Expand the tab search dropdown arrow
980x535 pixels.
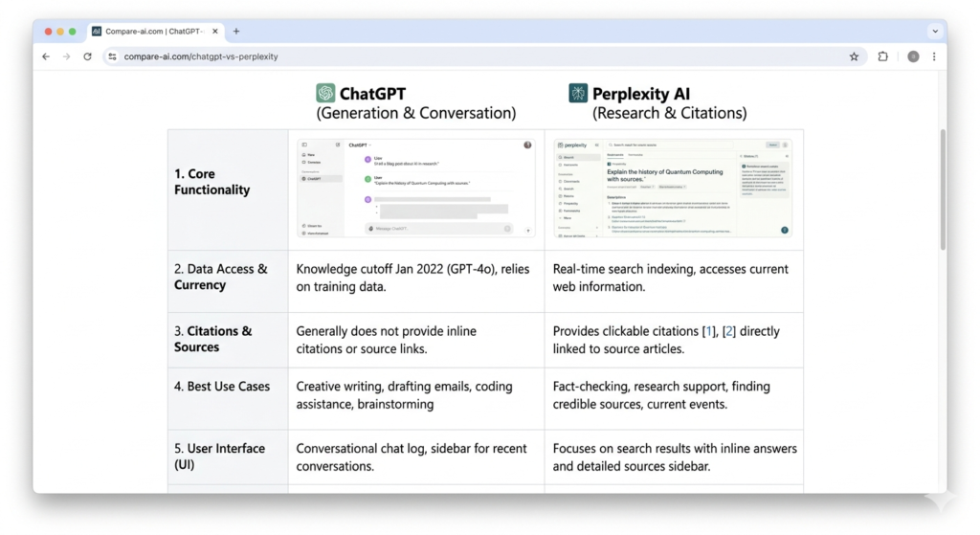[935, 32]
